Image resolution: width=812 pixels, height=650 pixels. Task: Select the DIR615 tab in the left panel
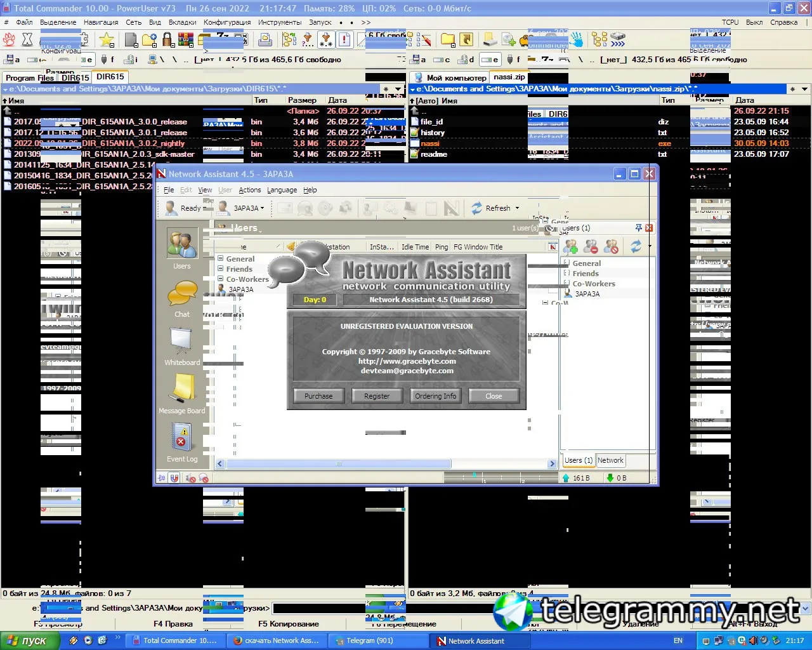coord(110,77)
